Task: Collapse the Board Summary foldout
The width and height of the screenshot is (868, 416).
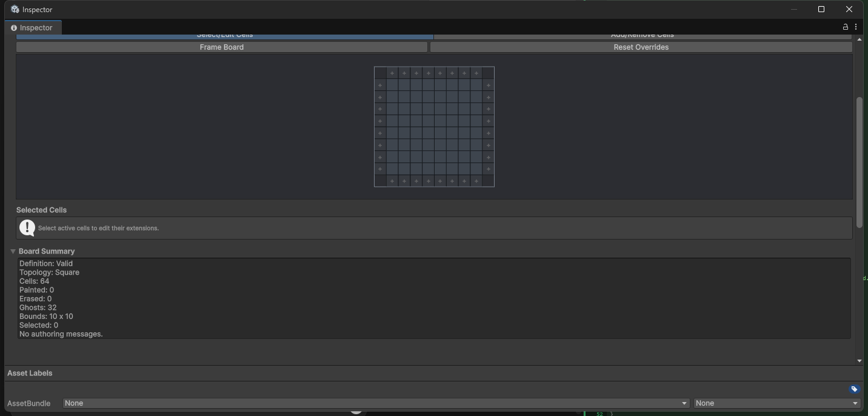Action: [x=13, y=251]
